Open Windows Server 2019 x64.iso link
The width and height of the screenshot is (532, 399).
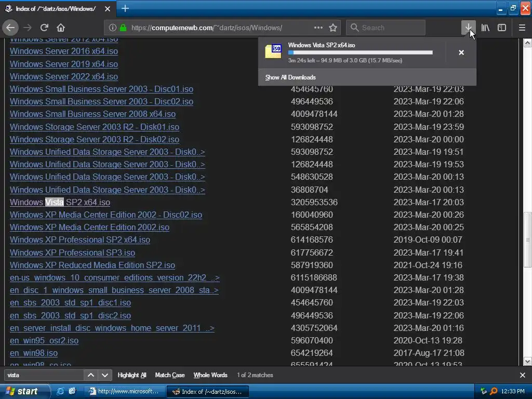click(64, 64)
